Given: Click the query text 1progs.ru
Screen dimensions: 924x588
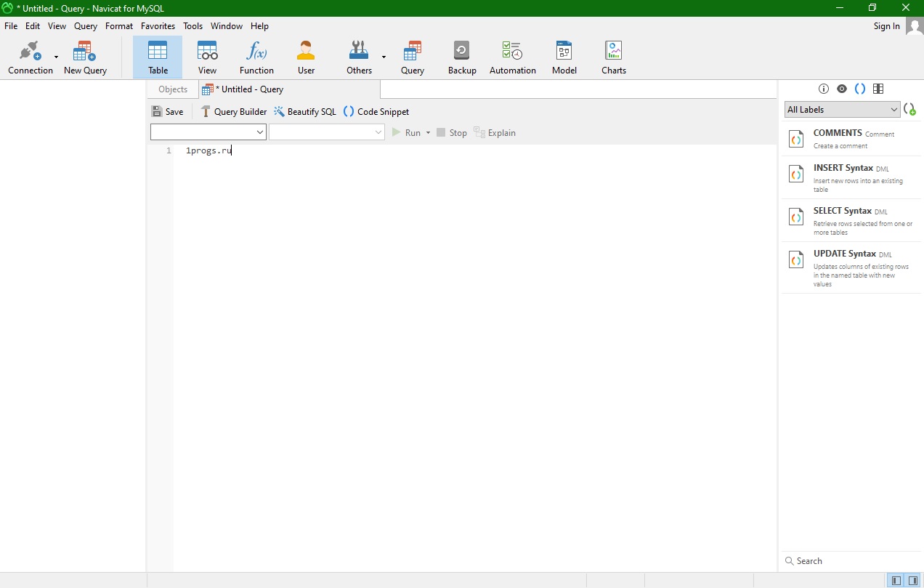Looking at the screenshot, I should point(208,151).
